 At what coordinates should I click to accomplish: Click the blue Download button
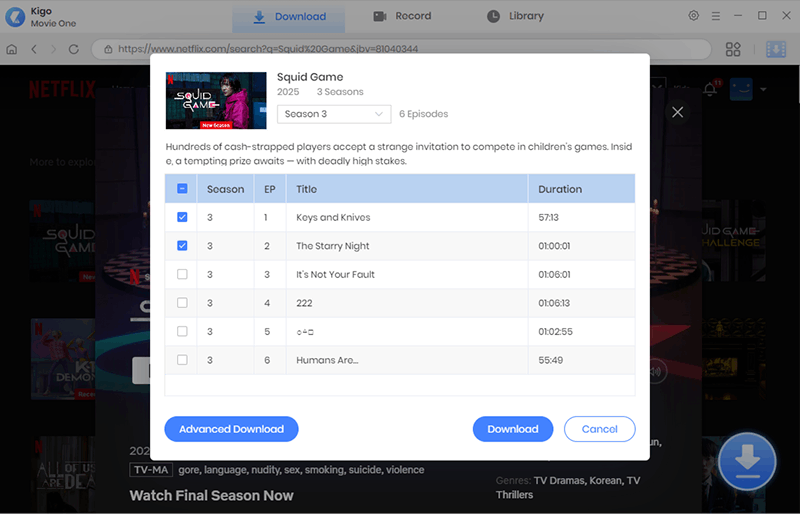pos(513,429)
